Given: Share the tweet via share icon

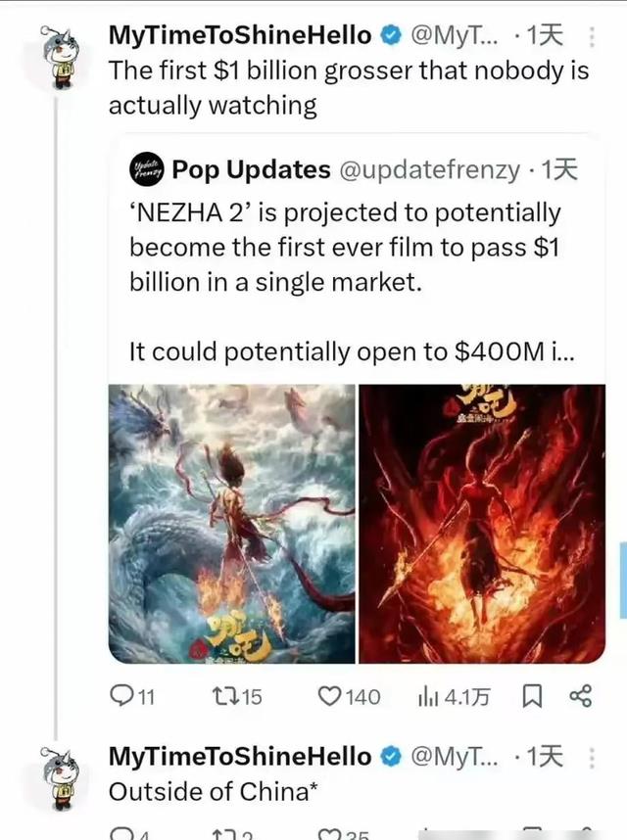Looking at the screenshot, I should (580, 696).
